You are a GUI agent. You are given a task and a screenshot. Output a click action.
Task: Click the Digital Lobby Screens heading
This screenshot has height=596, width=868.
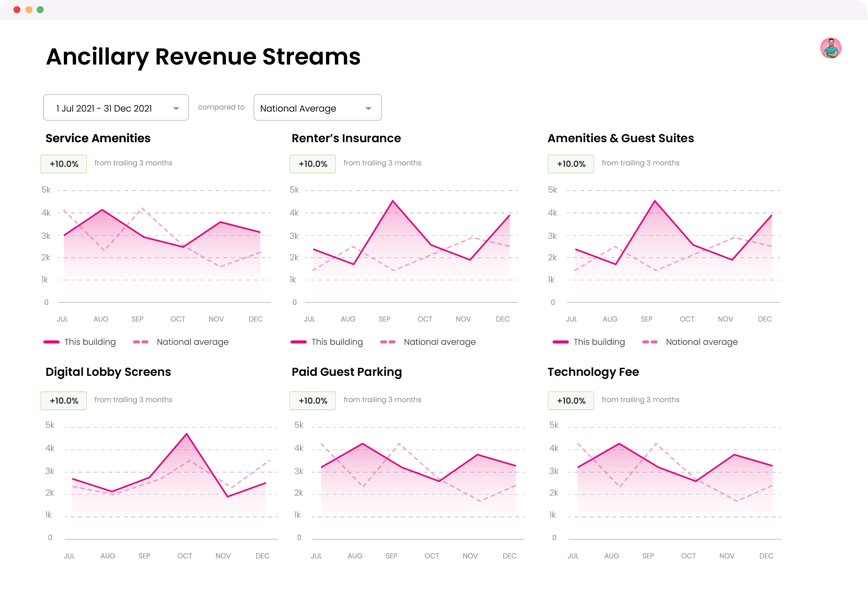pyautogui.click(x=108, y=372)
